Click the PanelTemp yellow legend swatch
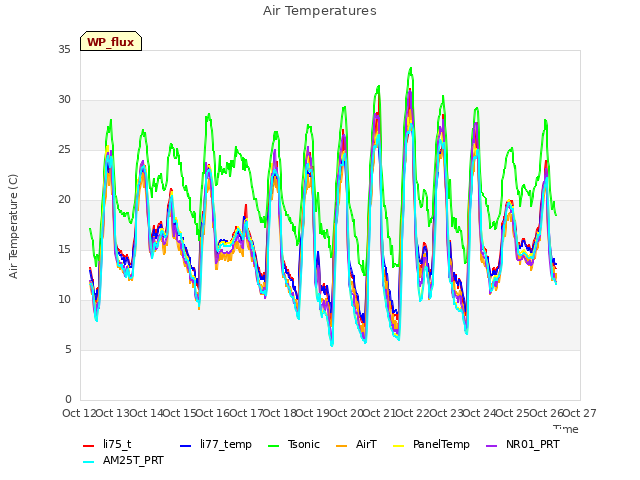Screen dimensions: 640x480 click(398, 446)
